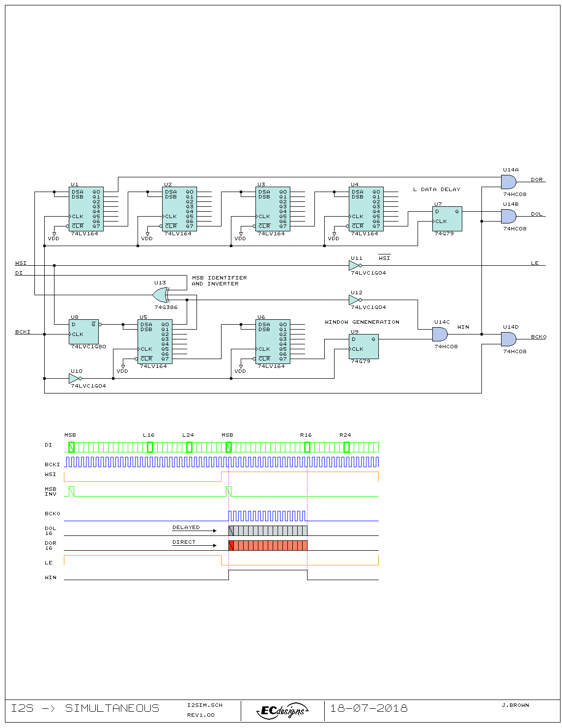Click the U10 inverter symbol
562x728 pixels.
pyautogui.click(x=75, y=378)
